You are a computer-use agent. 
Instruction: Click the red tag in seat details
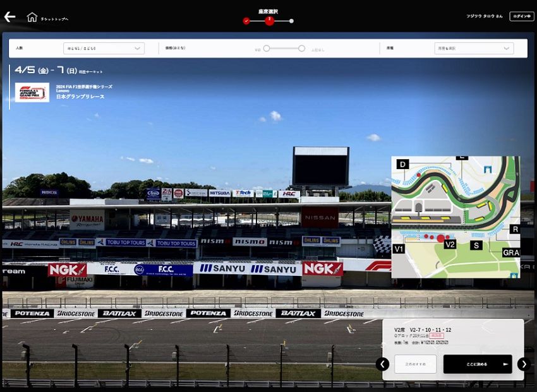(x=437, y=336)
